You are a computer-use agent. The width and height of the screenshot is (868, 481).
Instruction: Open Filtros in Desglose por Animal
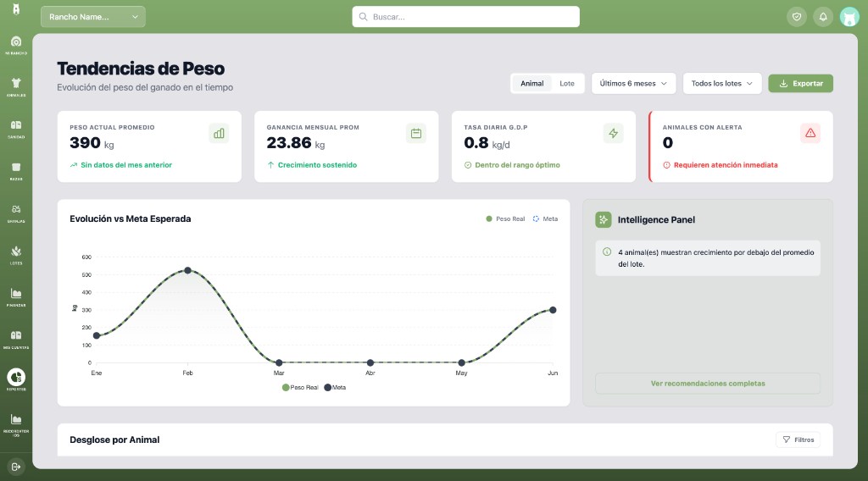click(x=798, y=440)
